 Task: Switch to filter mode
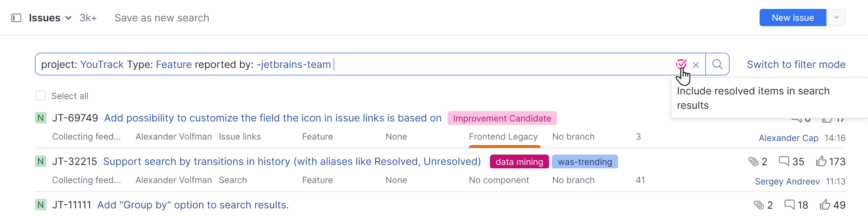click(796, 64)
